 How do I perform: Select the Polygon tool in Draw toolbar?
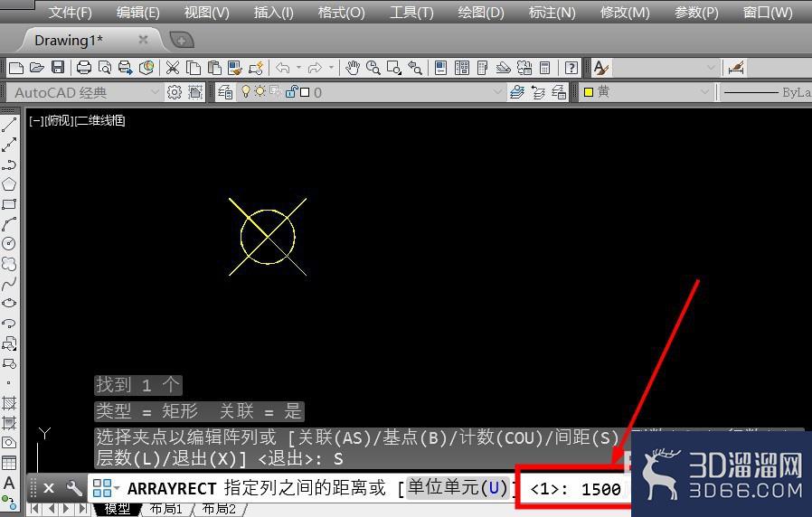pos(9,184)
